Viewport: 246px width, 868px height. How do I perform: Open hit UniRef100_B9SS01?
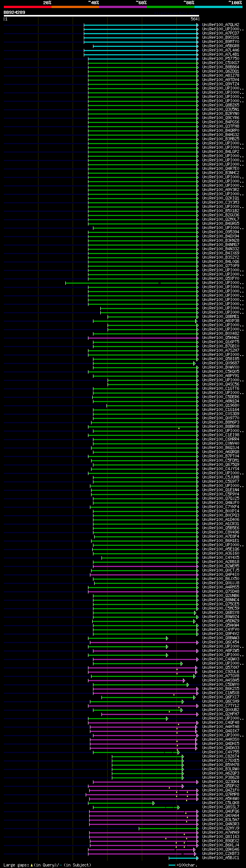pyautogui.click(x=221, y=37)
